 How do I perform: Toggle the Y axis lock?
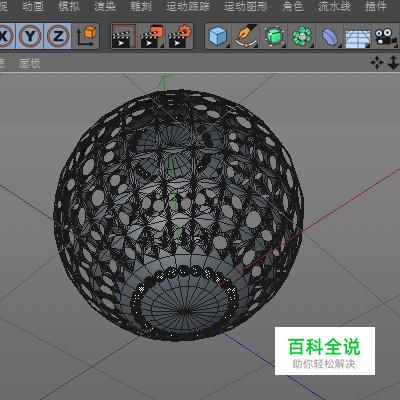[30, 36]
